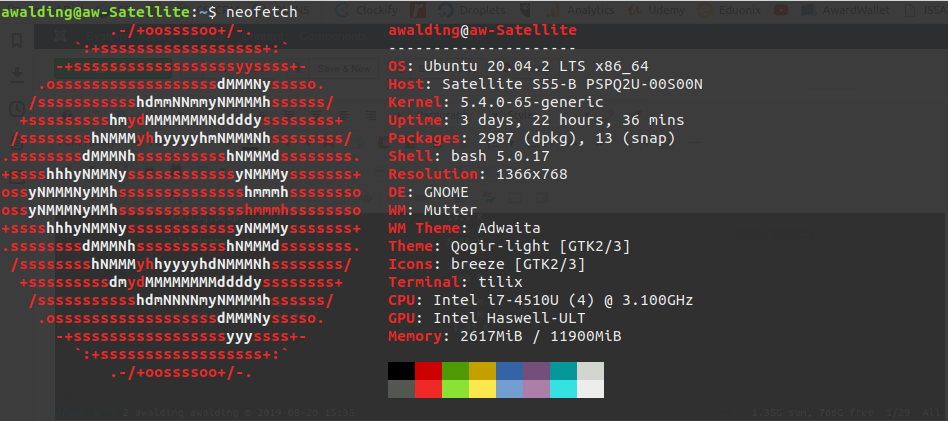
Task: Click the Theme Qogir-light line
Action: (509, 246)
